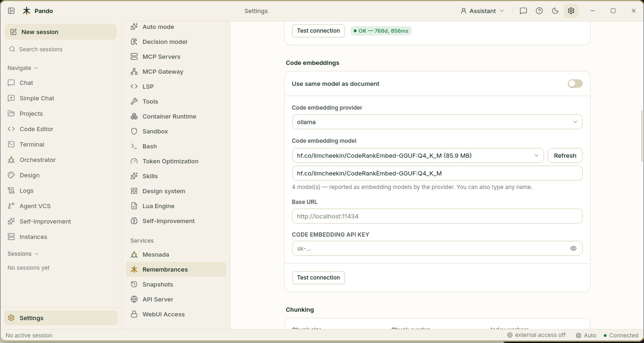
Task: Switch to dark mode moon icon
Action: tap(555, 11)
